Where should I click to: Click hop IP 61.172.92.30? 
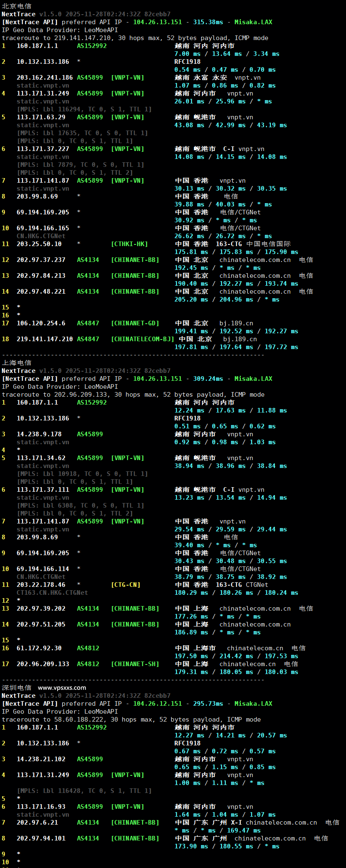click(39, 648)
